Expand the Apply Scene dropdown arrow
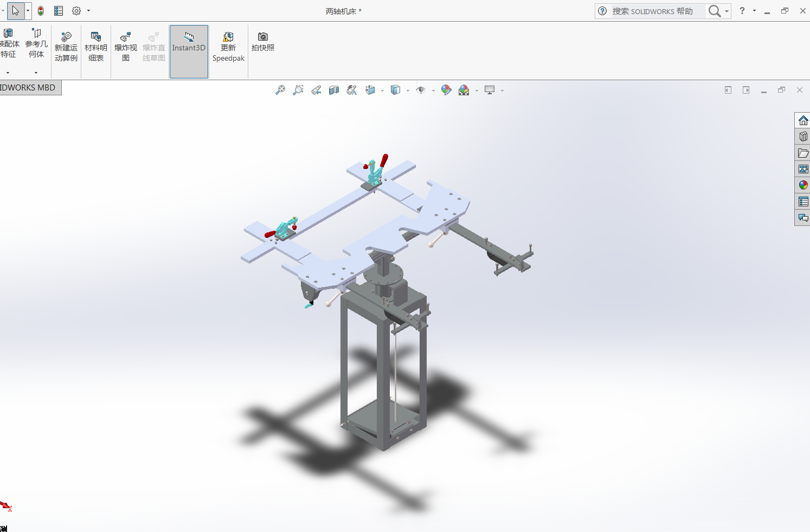 [x=477, y=90]
